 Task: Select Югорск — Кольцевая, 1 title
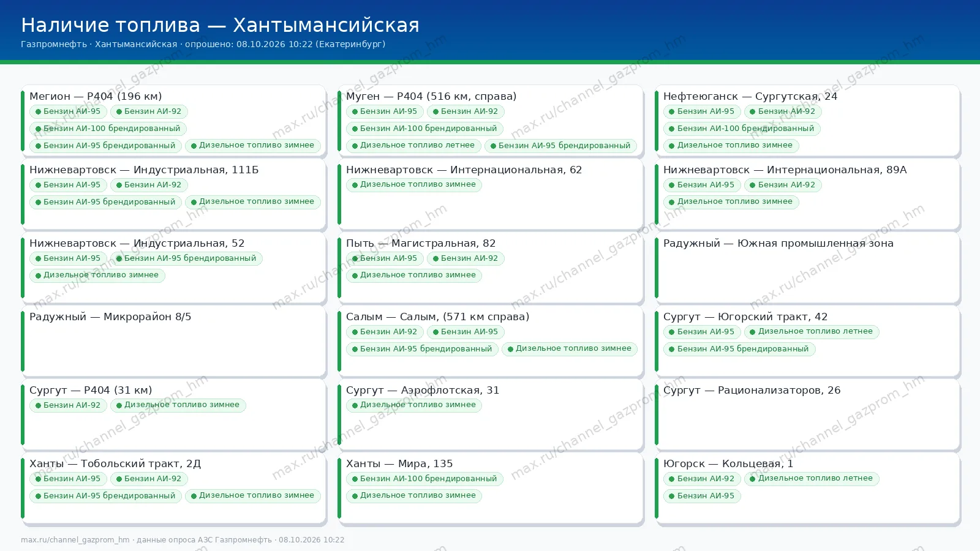(x=728, y=463)
